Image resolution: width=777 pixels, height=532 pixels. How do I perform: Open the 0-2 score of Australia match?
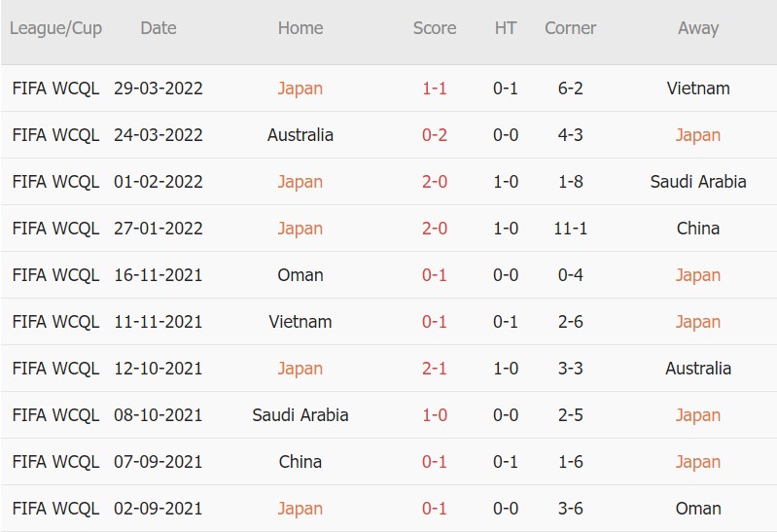(x=435, y=135)
